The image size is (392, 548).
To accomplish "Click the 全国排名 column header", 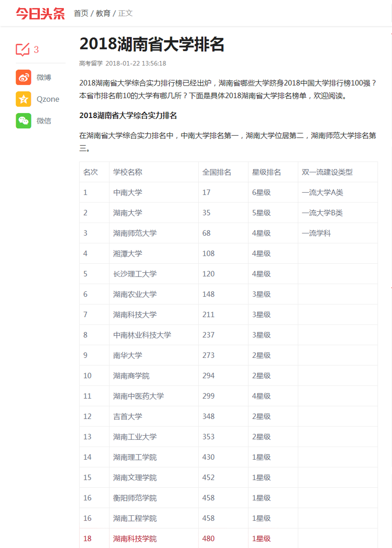I will (x=217, y=172).
